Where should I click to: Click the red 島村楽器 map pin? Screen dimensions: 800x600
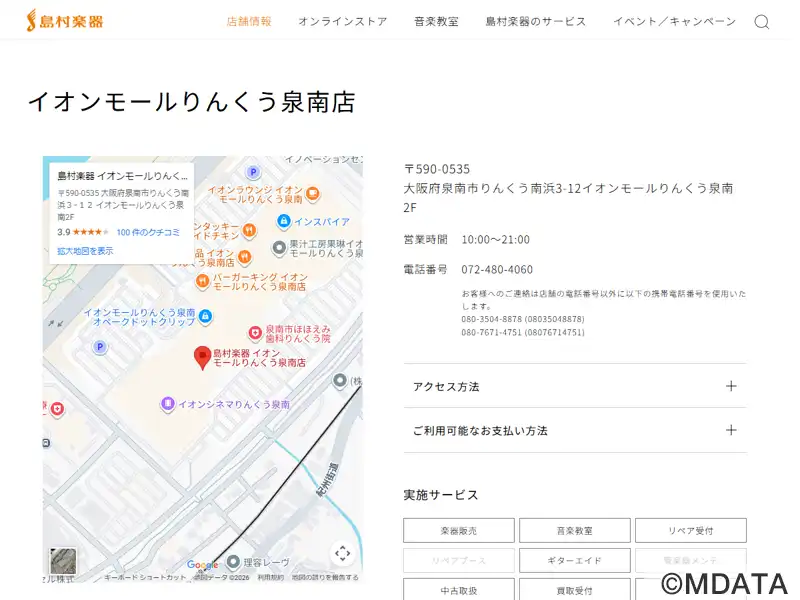coord(203,358)
